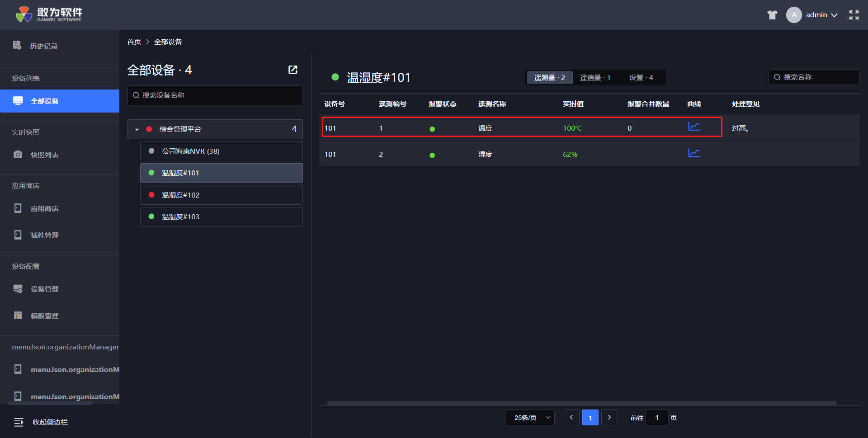Switch to the 设置 · 4 tab
868x438 pixels.
642,78
